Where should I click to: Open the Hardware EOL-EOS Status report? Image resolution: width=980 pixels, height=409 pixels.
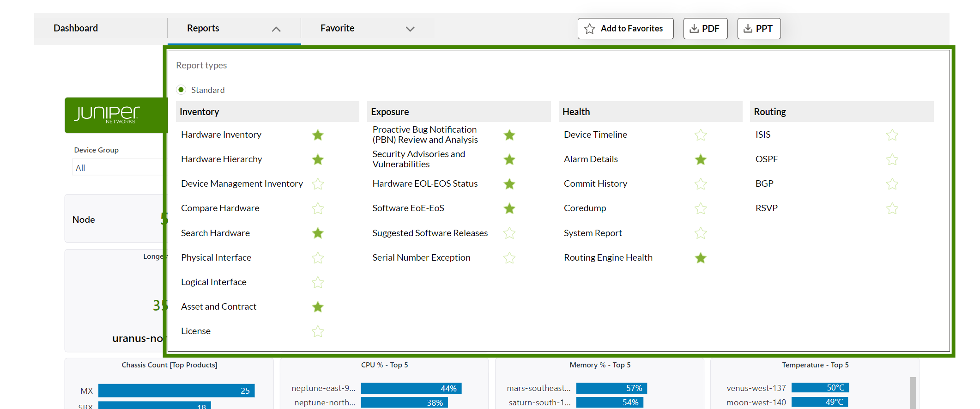pos(425,183)
